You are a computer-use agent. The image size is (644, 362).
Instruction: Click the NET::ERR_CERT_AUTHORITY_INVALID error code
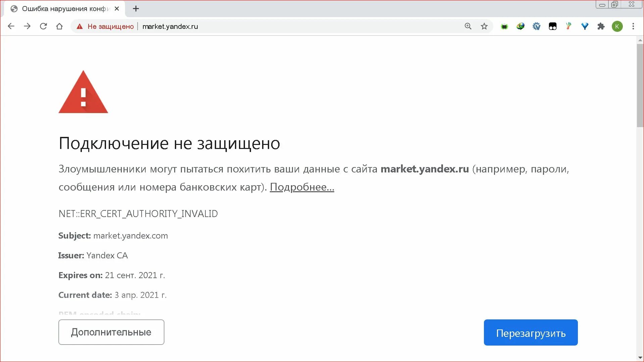(x=138, y=214)
